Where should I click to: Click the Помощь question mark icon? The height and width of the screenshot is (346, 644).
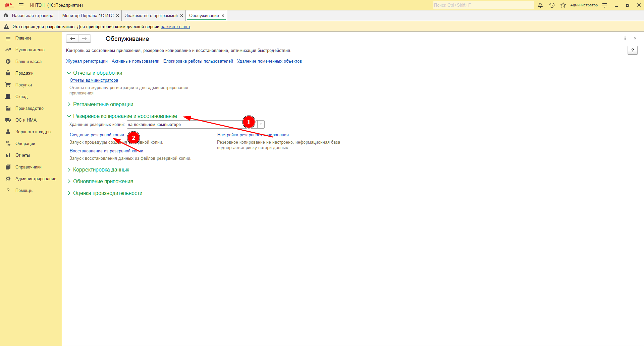pyautogui.click(x=8, y=191)
